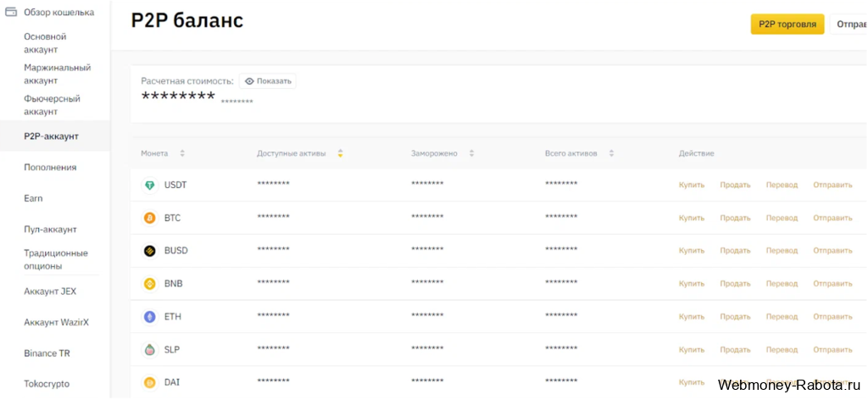Image resolution: width=868 pixels, height=400 pixels.
Task: Click the SLP coin icon
Action: pyautogui.click(x=149, y=350)
